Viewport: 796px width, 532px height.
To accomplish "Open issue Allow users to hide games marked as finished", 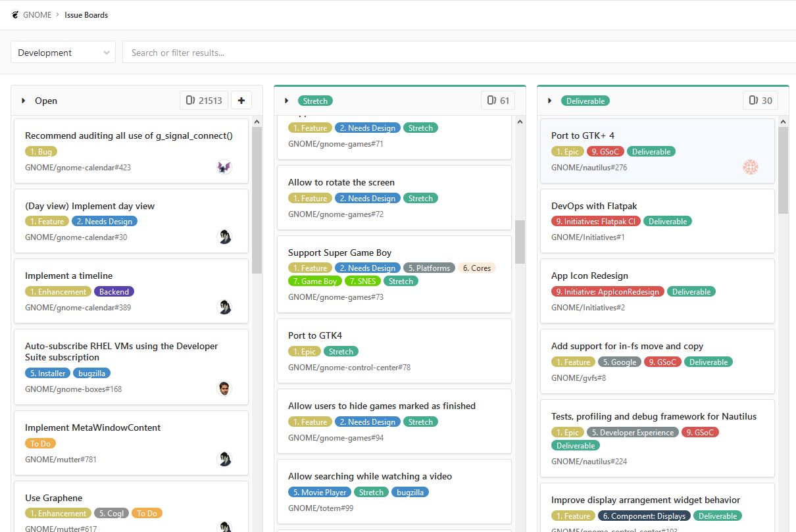I will coord(382,406).
